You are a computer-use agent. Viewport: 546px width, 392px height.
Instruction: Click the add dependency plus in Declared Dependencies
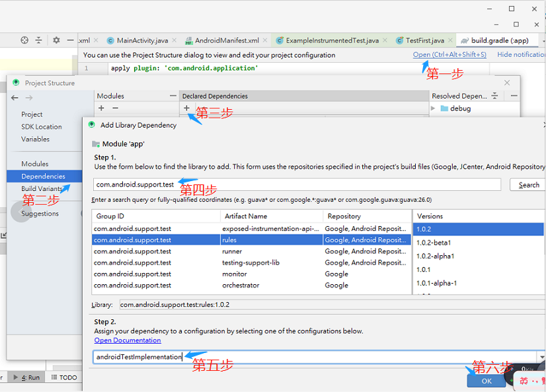(x=186, y=107)
